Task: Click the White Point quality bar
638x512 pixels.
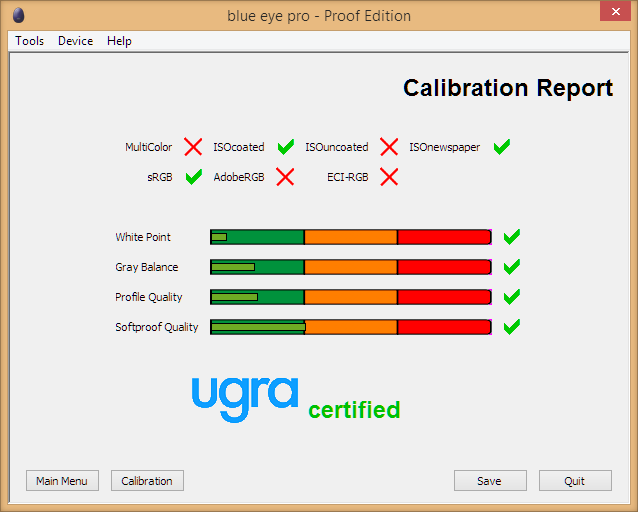Action: pos(350,237)
